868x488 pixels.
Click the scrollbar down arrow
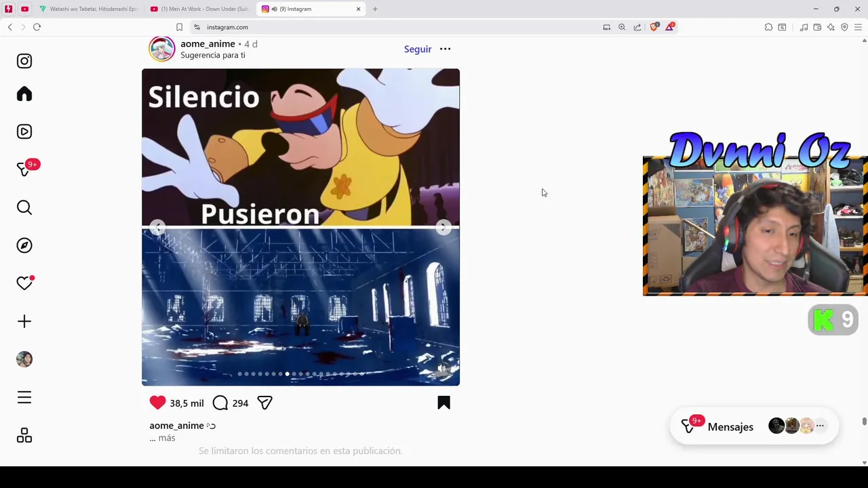tap(864, 463)
